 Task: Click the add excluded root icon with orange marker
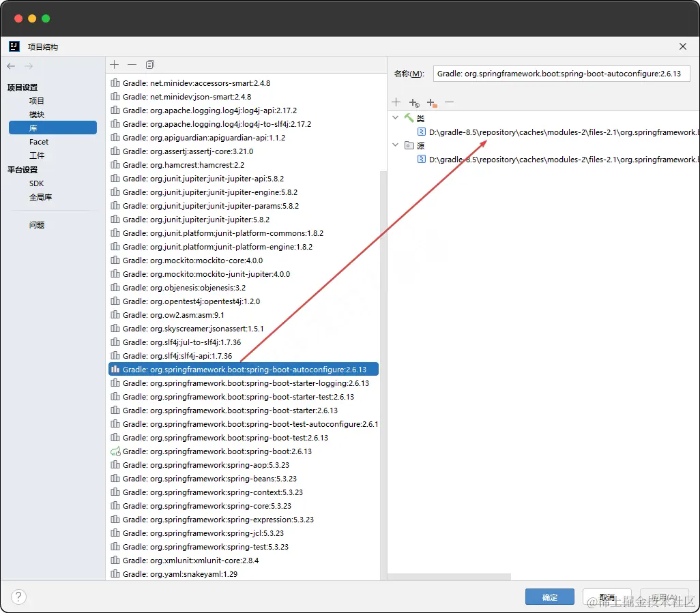[432, 102]
